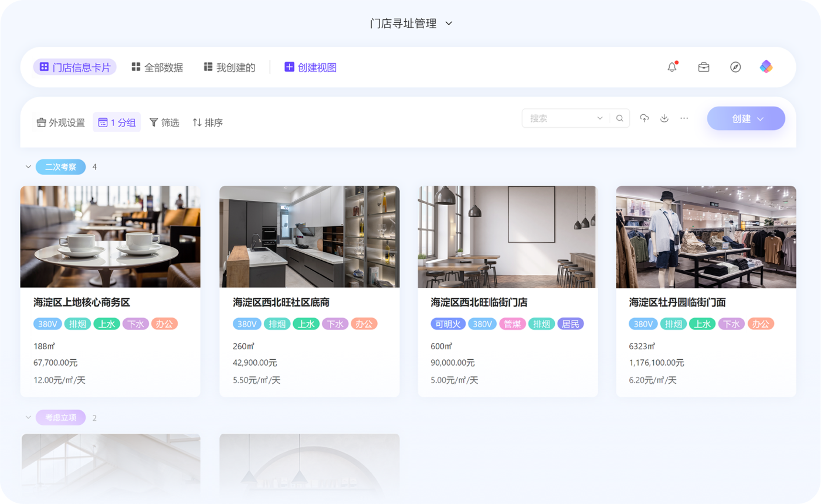Click the 创建 create button
The image size is (821, 504).
(746, 118)
